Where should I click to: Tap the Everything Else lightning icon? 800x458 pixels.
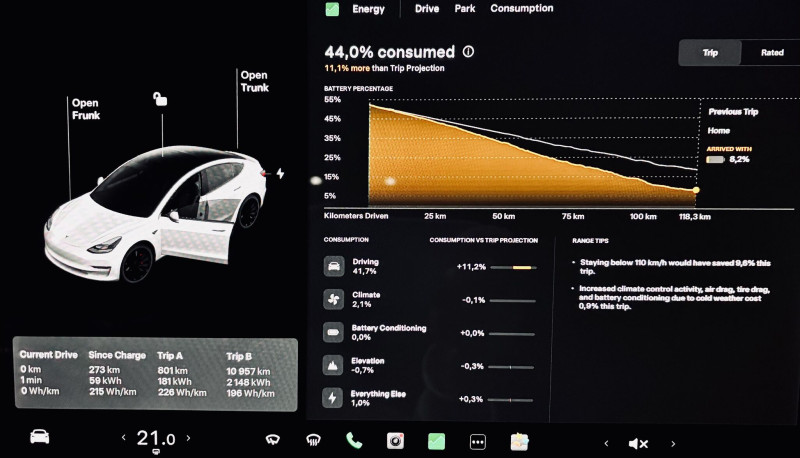[x=332, y=398]
